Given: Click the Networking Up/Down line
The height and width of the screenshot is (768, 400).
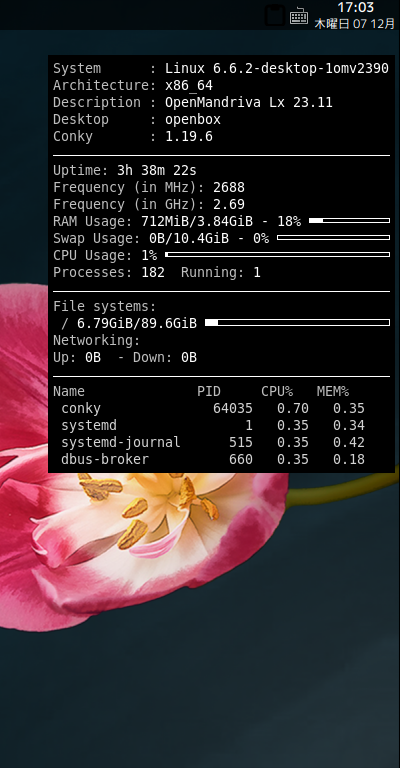Looking at the screenshot, I should pyautogui.click(x=125, y=358).
